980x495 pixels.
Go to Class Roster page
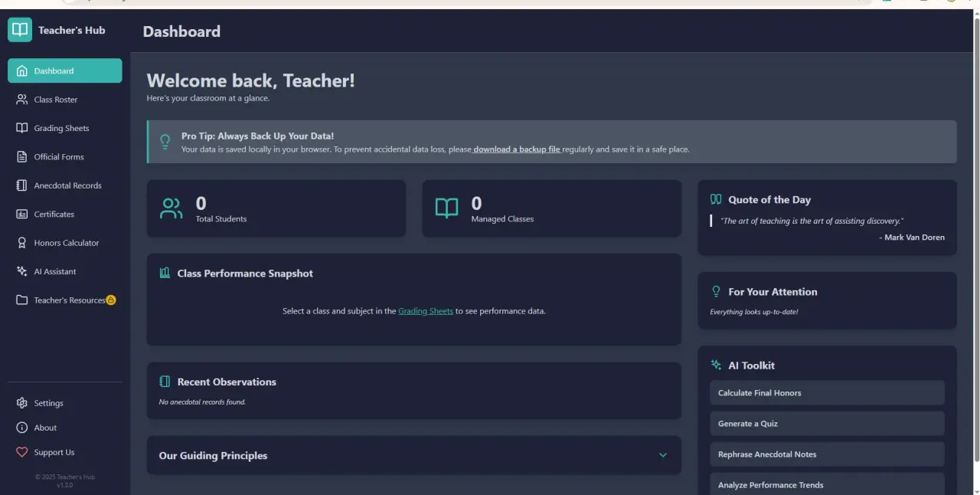(65, 100)
